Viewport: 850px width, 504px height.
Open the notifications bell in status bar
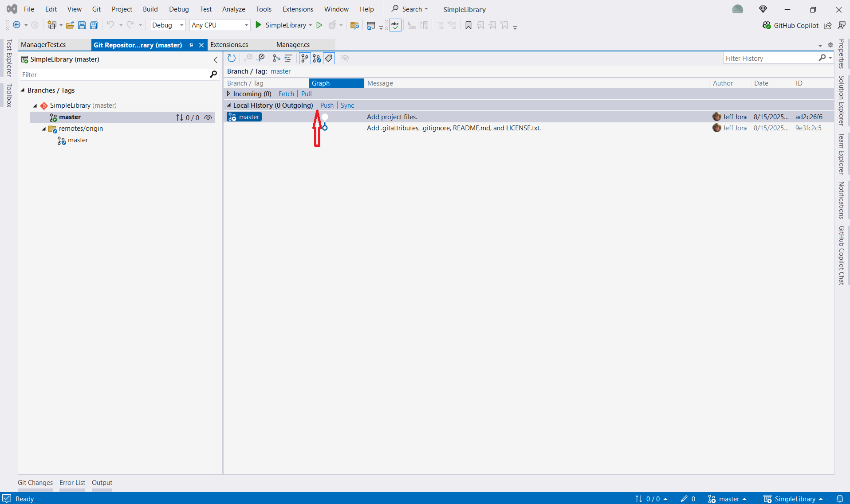[x=840, y=499]
